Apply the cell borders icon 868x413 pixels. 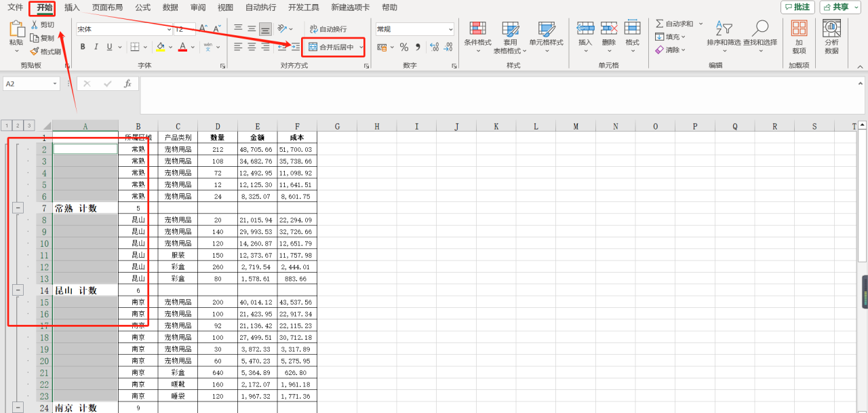[x=135, y=47]
